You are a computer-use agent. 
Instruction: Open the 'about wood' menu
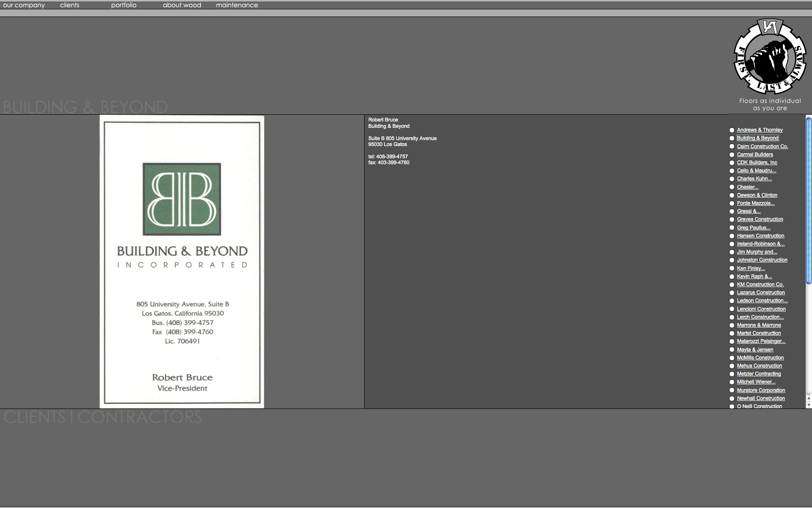pyautogui.click(x=182, y=5)
